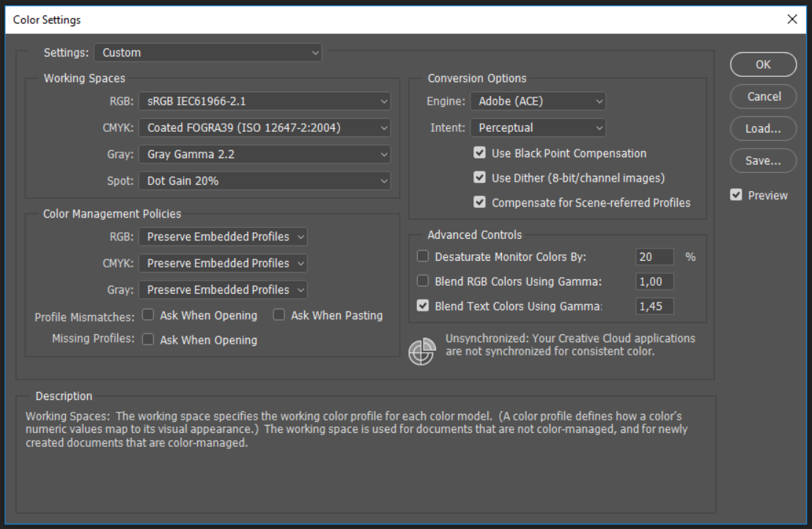This screenshot has width=812, height=529.
Task: Click the Conversion Options heading
Action: click(x=477, y=78)
